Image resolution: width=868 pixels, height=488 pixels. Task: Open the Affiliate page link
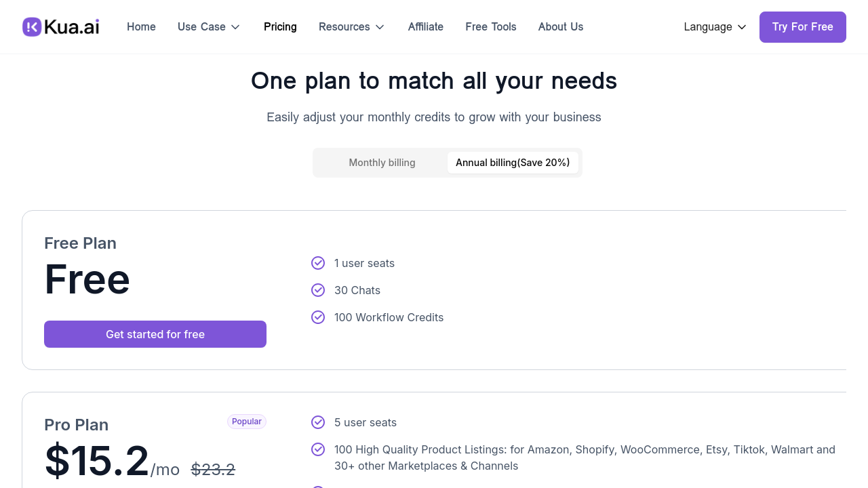426,27
